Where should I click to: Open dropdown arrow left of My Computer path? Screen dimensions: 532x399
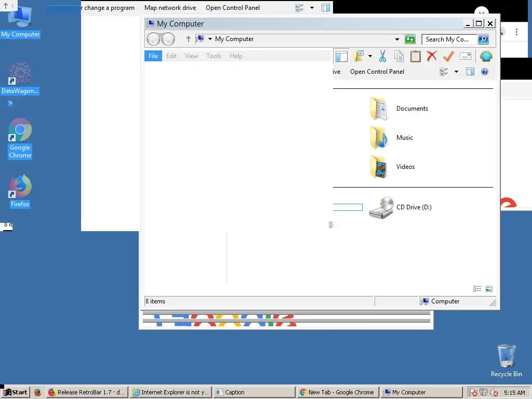pos(210,39)
